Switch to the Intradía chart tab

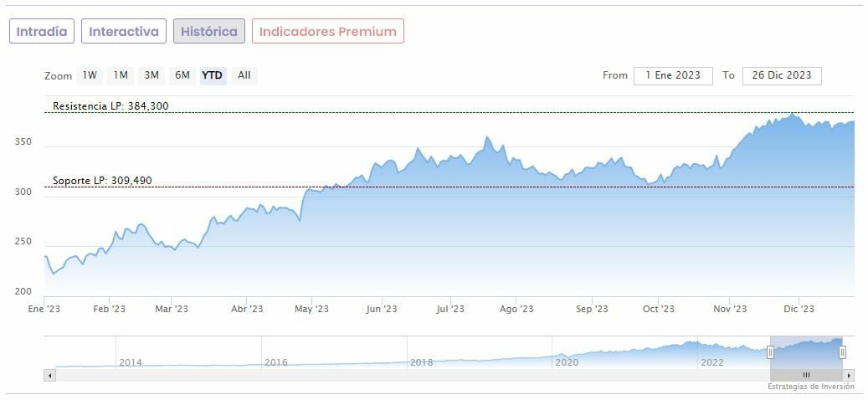point(42,31)
